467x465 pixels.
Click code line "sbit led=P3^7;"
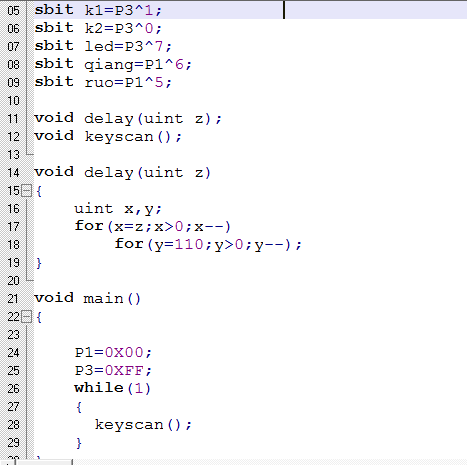click(x=103, y=46)
